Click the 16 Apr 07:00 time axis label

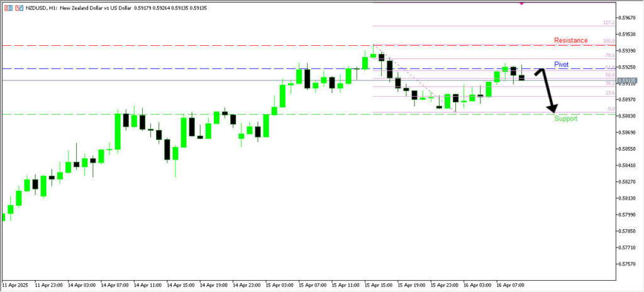[510, 284]
